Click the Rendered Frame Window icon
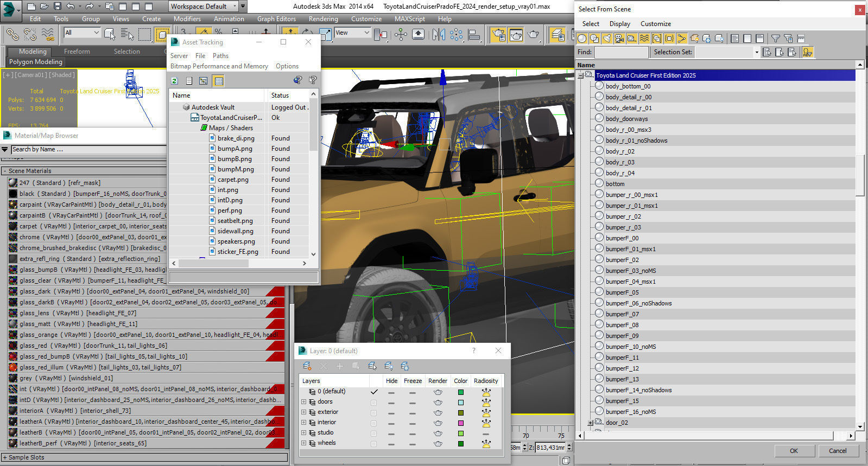Screen dimensions: 868x466 pyautogui.click(x=516, y=34)
